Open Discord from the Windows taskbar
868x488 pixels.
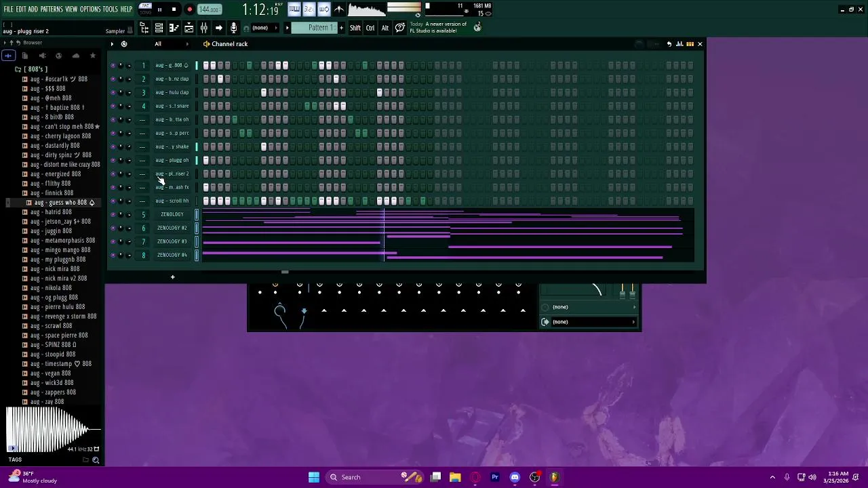pos(515,477)
